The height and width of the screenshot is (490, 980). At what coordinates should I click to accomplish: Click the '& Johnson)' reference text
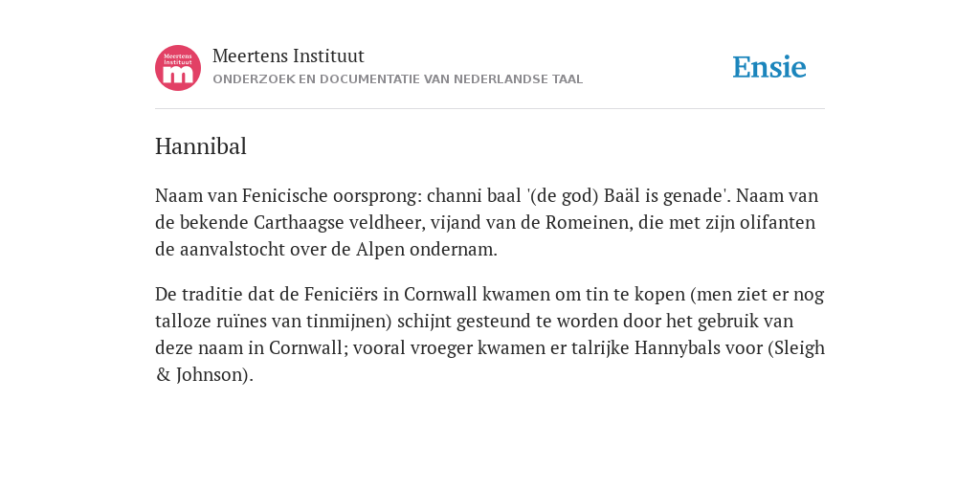[205, 374]
